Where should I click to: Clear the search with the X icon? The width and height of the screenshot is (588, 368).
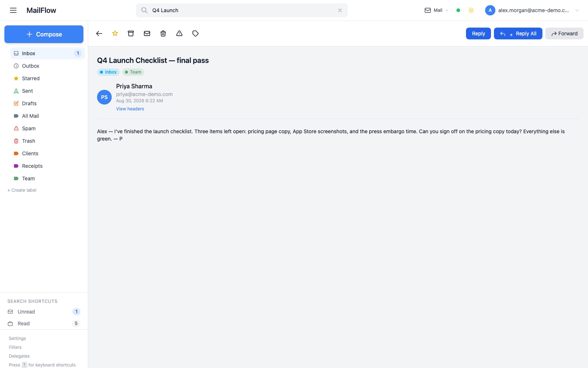340,10
